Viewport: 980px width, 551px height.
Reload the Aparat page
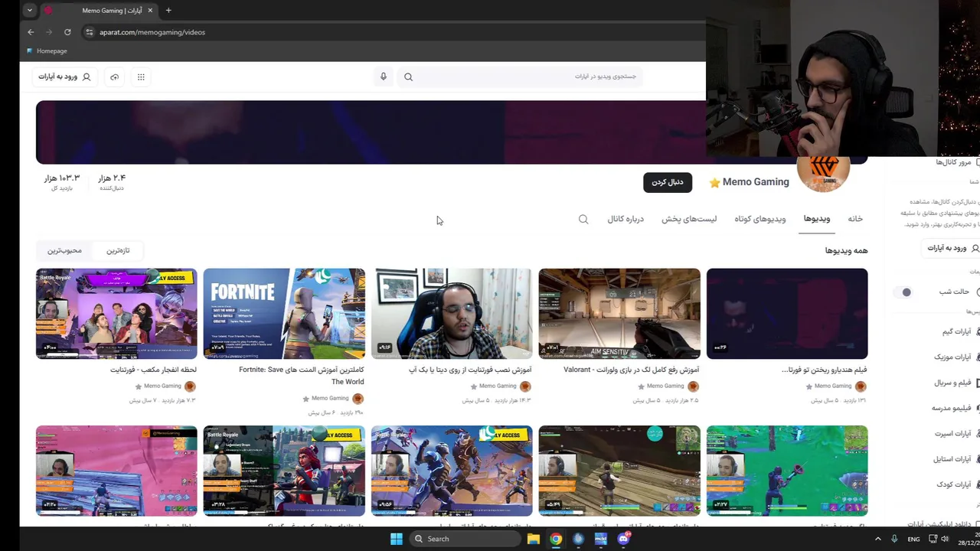click(x=67, y=32)
